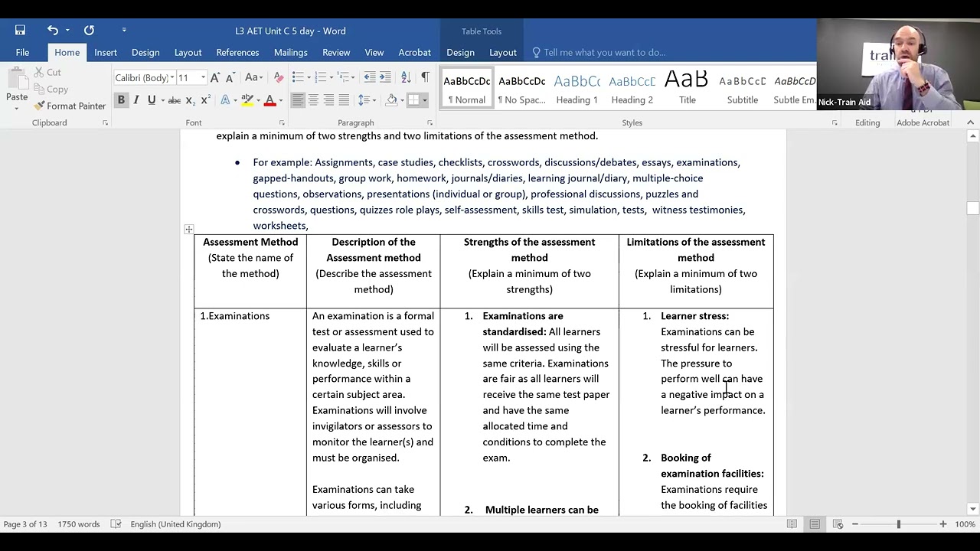Screen dimensions: 980x551
Task: Adjust the zoom slider handle
Action: [x=899, y=524]
